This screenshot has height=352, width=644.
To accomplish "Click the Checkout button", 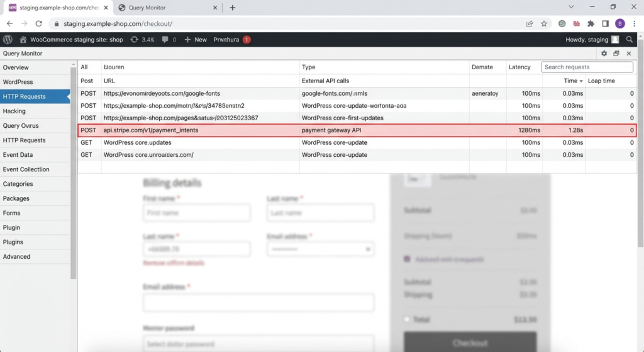I will [x=470, y=342].
